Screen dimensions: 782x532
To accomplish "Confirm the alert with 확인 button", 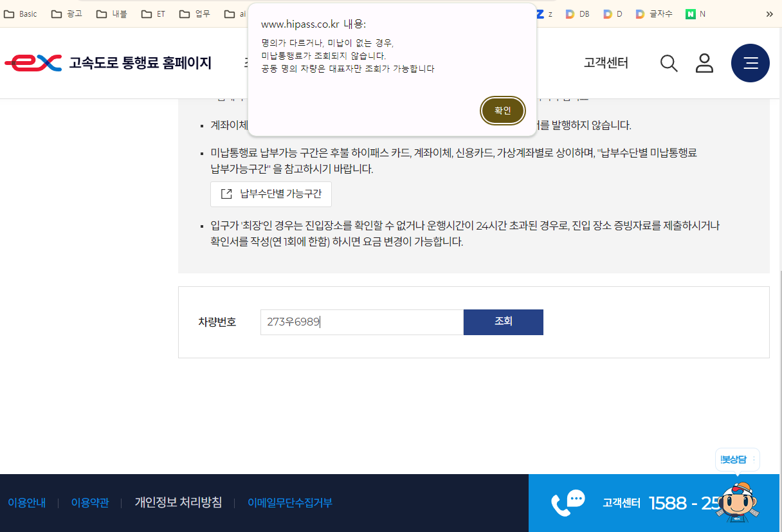I will [x=502, y=110].
